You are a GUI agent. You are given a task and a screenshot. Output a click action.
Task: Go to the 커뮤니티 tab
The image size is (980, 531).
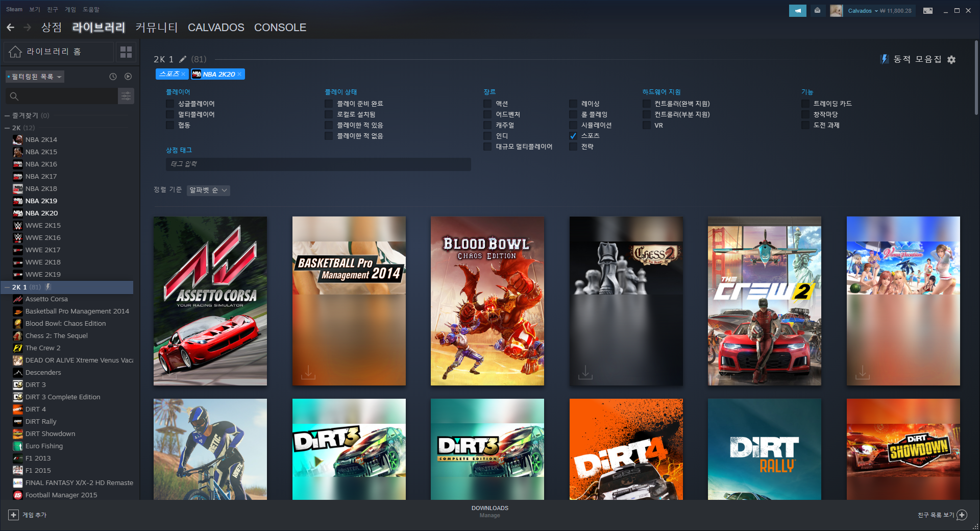pyautogui.click(x=156, y=28)
